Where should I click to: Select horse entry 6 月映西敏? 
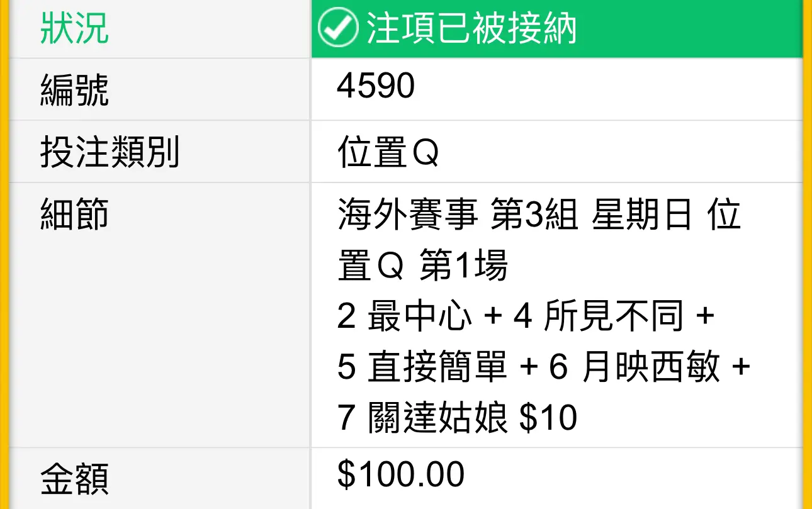tap(634, 367)
